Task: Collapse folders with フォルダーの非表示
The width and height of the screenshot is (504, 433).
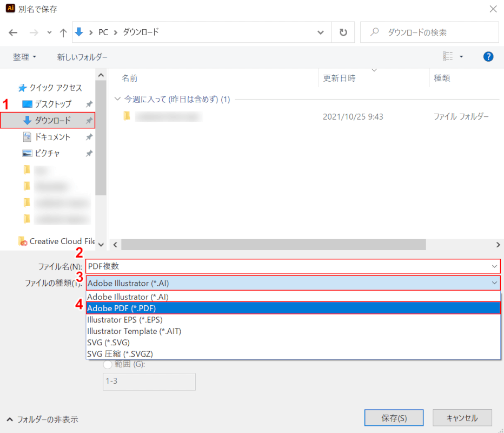Action: pyautogui.click(x=42, y=419)
